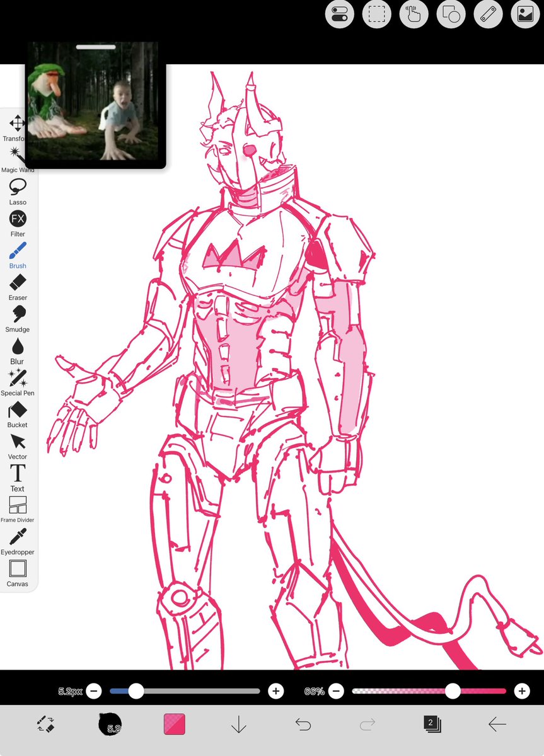Open the stabilizer finger icon
Image resolution: width=544 pixels, height=756 pixels.
414,14
